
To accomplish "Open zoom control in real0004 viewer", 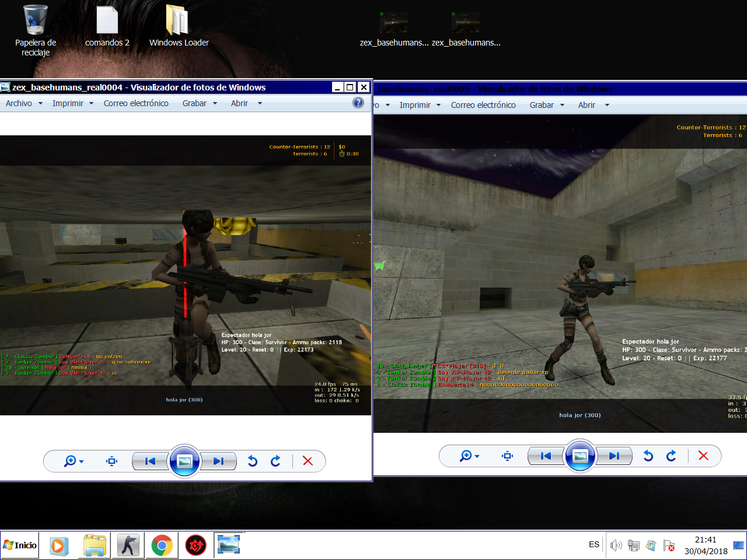I will pyautogui.click(x=74, y=461).
